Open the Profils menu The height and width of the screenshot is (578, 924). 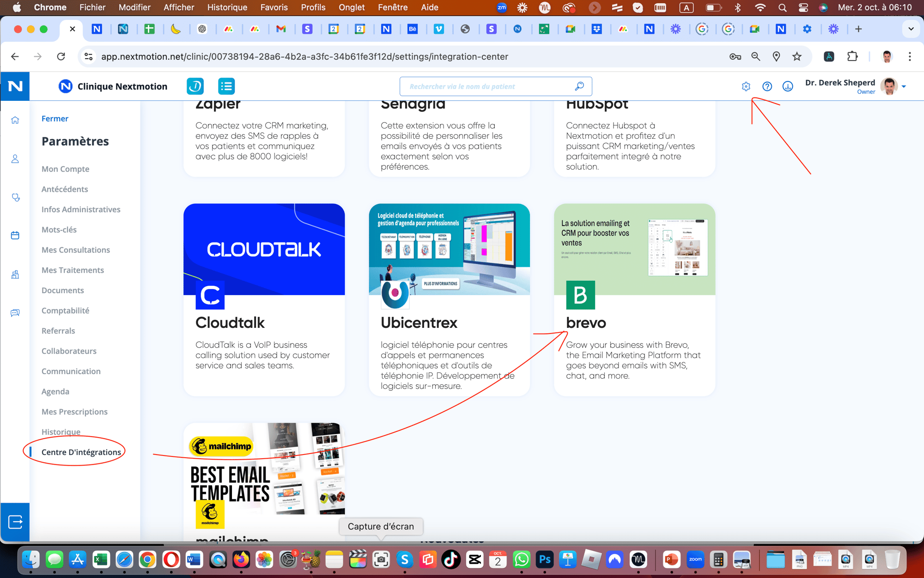click(x=313, y=7)
